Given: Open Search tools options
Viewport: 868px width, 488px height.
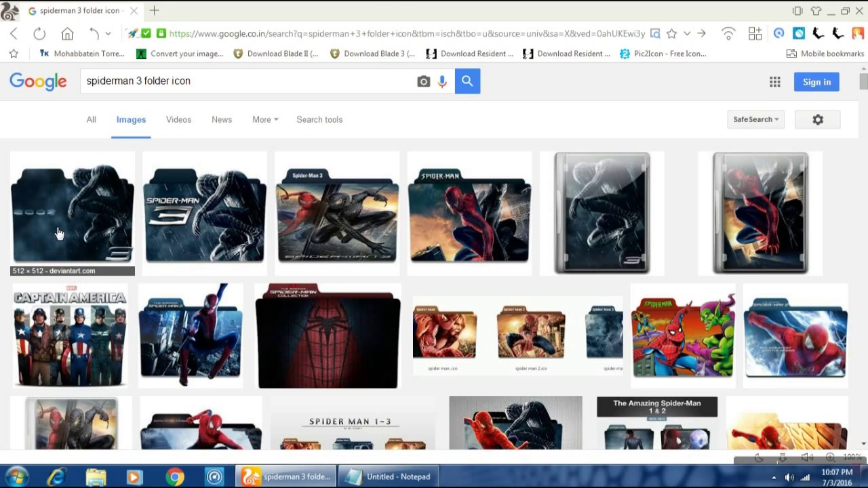Looking at the screenshot, I should pos(319,119).
